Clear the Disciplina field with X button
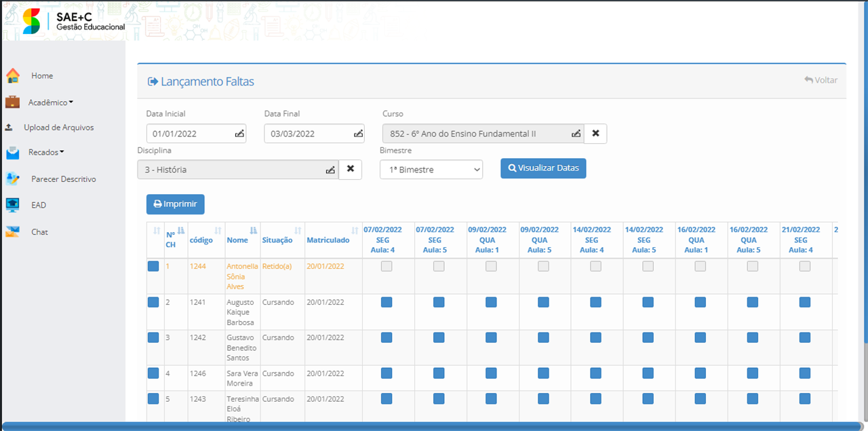Image resolution: width=868 pixels, height=431 pixels. click(x=351, y=169)
